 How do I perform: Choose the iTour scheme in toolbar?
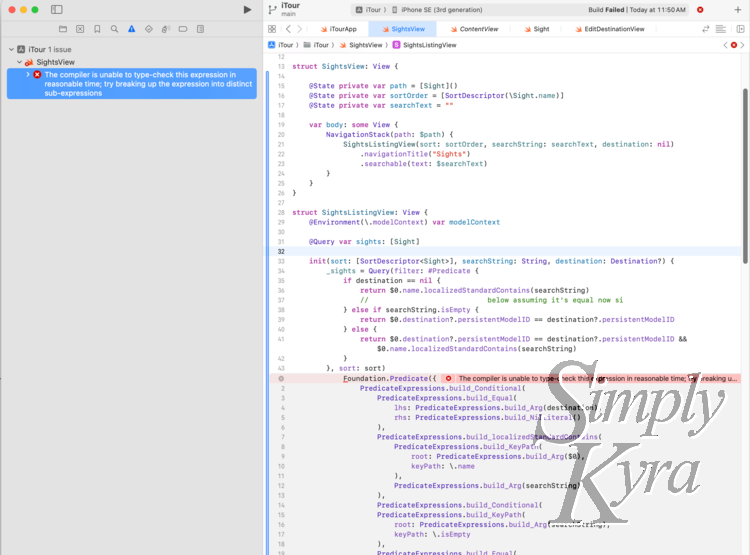(x=368, y=10)
